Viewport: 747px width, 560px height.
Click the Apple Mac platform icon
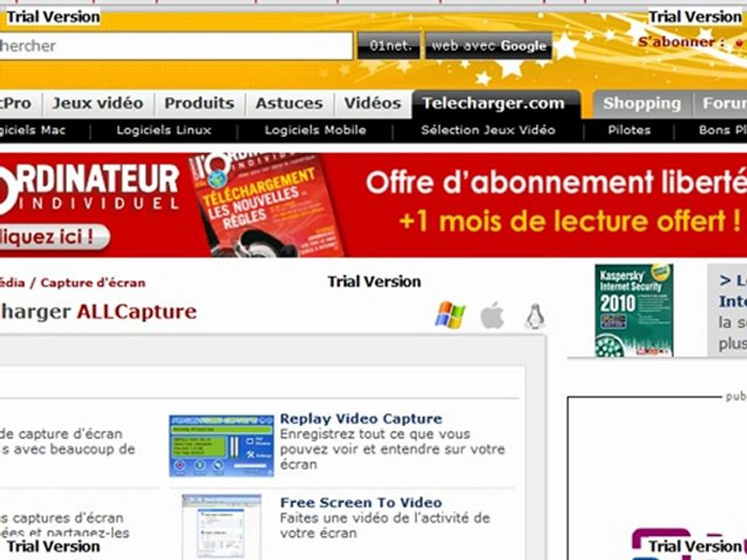(492, 315)
